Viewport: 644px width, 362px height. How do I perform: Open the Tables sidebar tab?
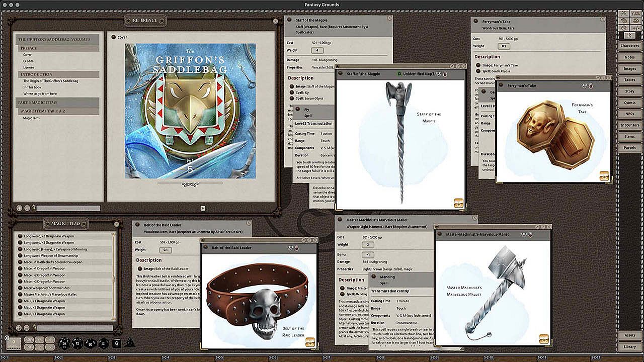pos(629,80)
